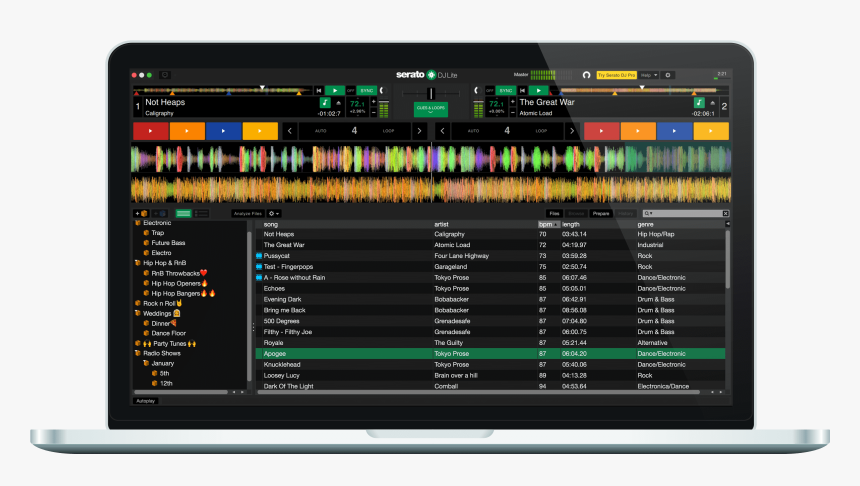
Task: Click the deck 1 track overview waveform
Action: [223, 91]
